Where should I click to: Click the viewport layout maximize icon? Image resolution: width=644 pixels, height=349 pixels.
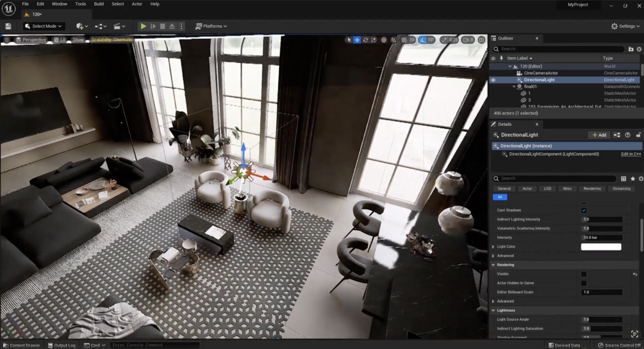481,40
